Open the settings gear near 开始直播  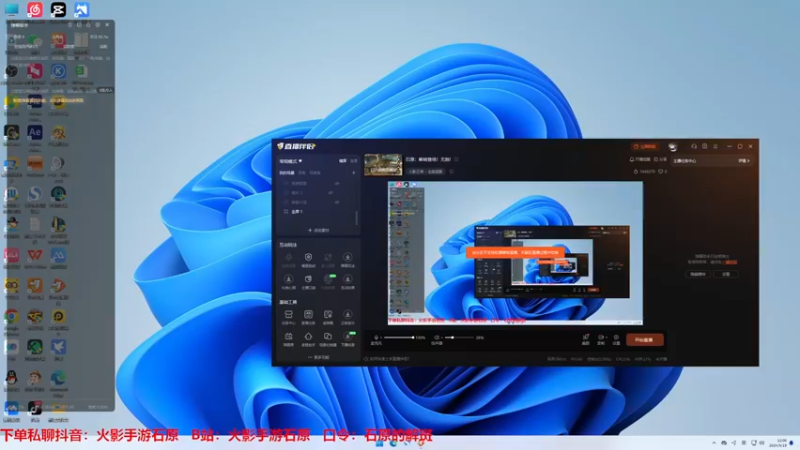(x=616, y=339)
